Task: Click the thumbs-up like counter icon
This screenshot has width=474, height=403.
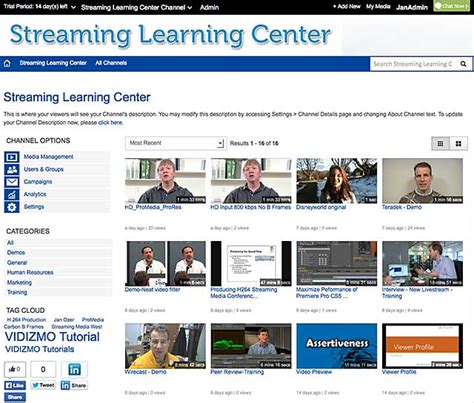Action: click(x=15, y=369)
